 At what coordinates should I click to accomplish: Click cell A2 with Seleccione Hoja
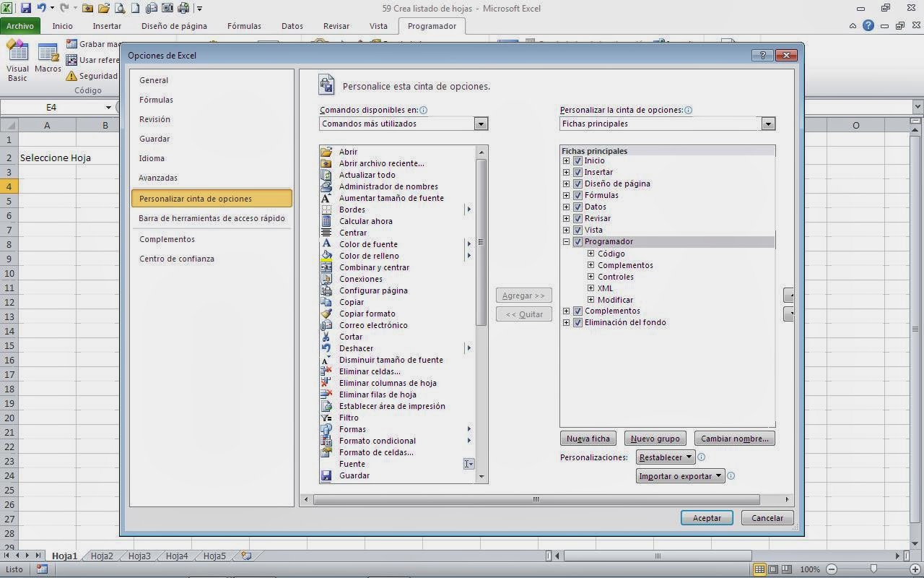pyautogui.click(x=47, y=158)
